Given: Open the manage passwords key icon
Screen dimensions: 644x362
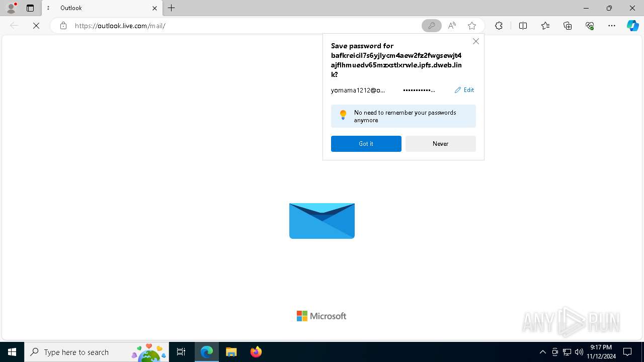Looking at the screenshot, I should point(431,26).
